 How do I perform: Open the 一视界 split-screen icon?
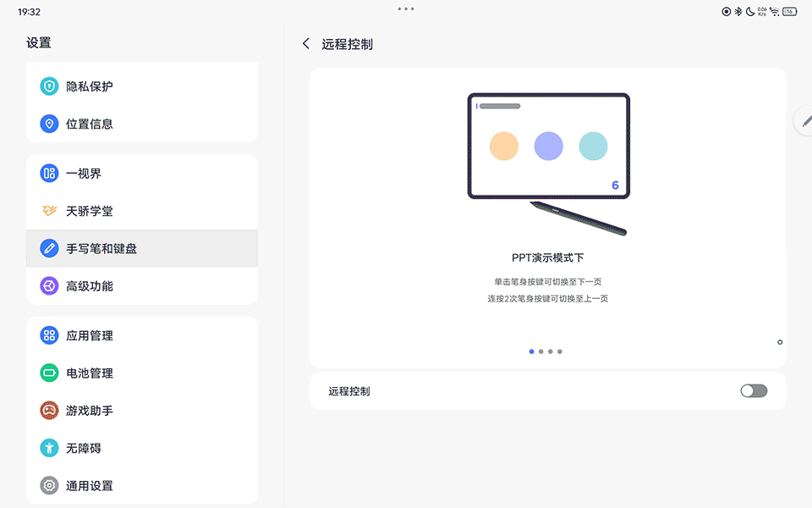49,174
